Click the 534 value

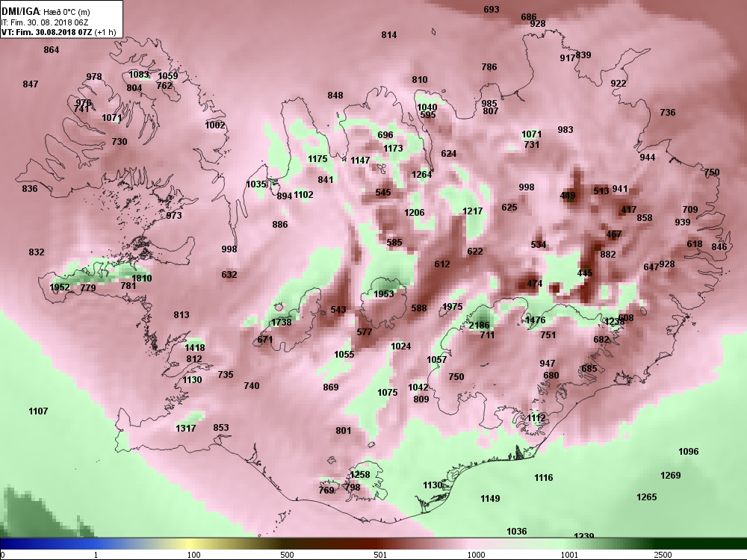coord(539,245)
